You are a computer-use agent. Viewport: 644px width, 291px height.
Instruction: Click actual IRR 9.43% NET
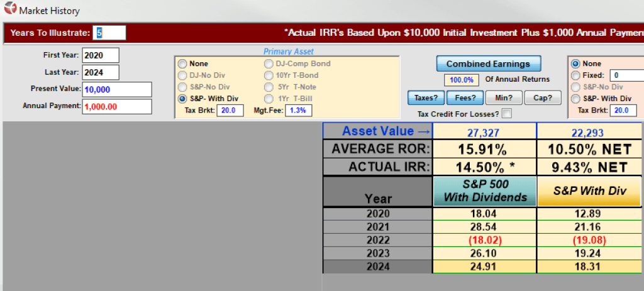590,167
